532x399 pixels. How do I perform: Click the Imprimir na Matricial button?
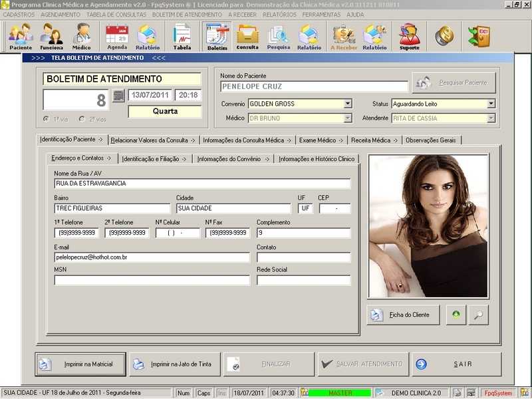click(x=80, y=364)
